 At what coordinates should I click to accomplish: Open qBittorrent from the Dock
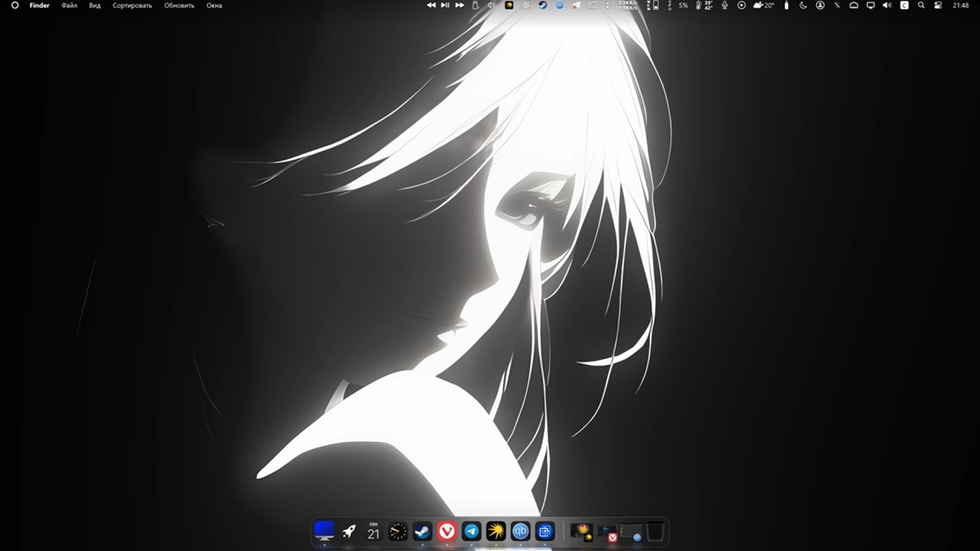[x=520, y=531]
